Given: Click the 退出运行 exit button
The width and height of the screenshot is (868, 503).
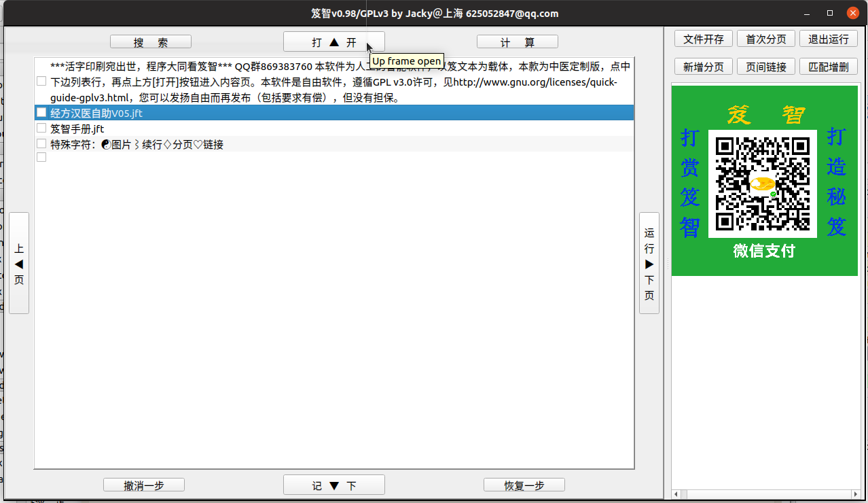Looking at the screenshot, I should [x=829, y=39].
